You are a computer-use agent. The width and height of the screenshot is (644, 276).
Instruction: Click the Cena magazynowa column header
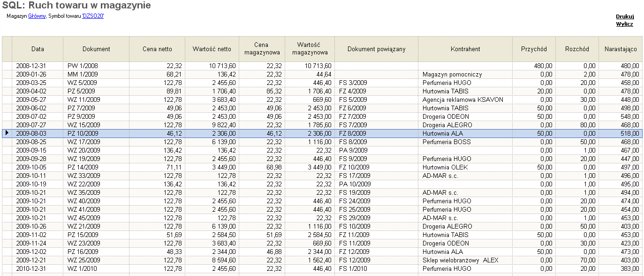point(262,49)
